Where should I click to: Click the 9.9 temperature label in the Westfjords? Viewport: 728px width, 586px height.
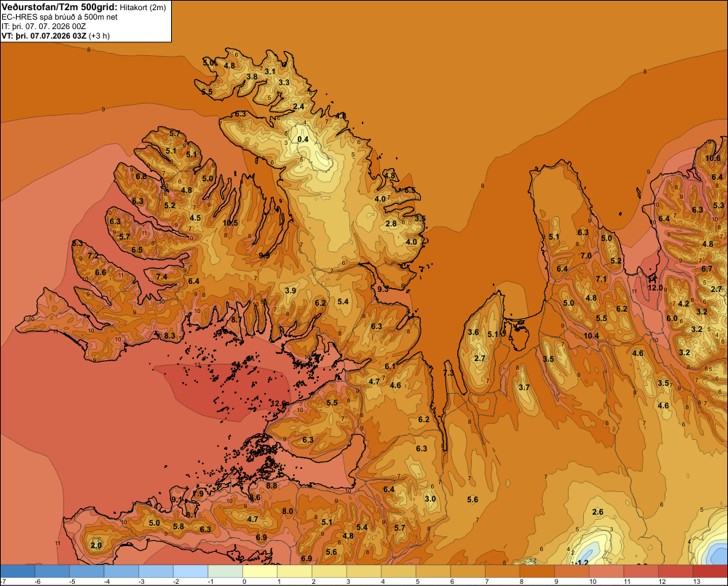(264, 256)
